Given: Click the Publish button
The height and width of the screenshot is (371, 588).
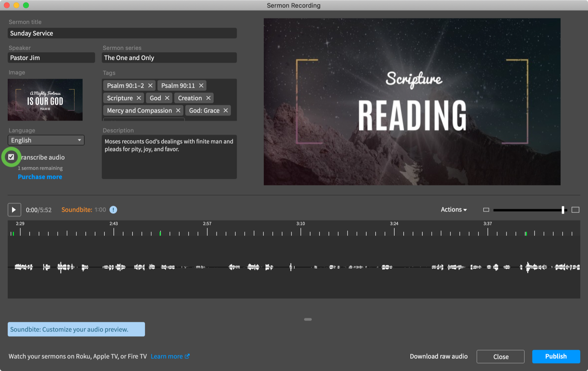Looking at the screenshot, I should [555, 356].
